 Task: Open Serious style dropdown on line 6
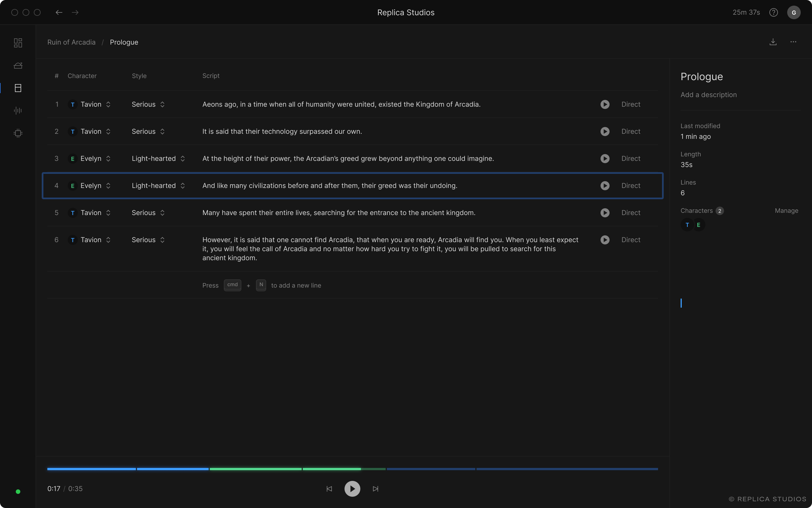148,240
